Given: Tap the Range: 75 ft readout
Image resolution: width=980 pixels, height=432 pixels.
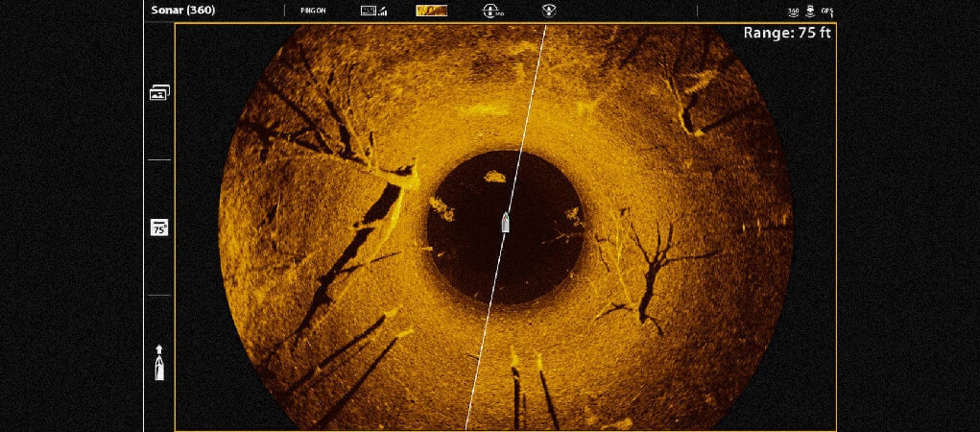Looking at the screenshot, I should tap(787, 34).
